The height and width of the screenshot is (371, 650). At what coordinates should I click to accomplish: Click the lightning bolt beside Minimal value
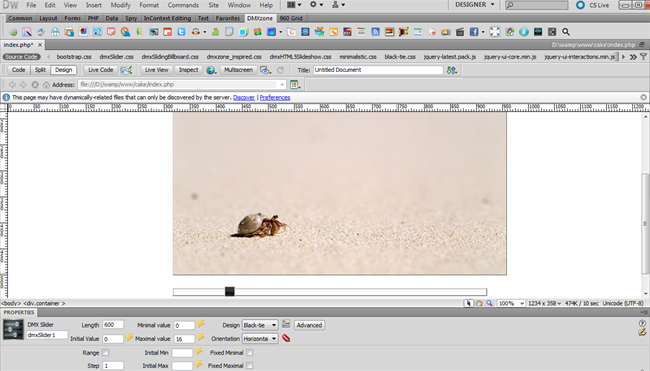point(201,324)
